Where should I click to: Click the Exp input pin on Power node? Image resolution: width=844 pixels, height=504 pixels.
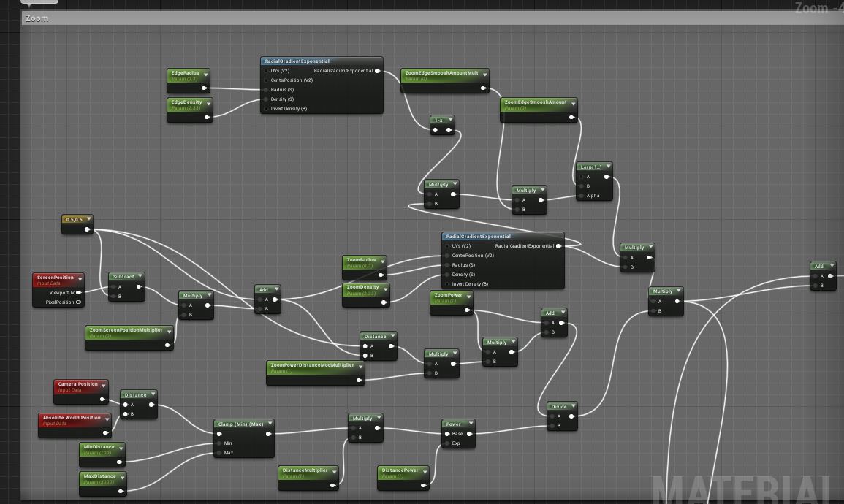pyautogui.click(x=446, y=443)
